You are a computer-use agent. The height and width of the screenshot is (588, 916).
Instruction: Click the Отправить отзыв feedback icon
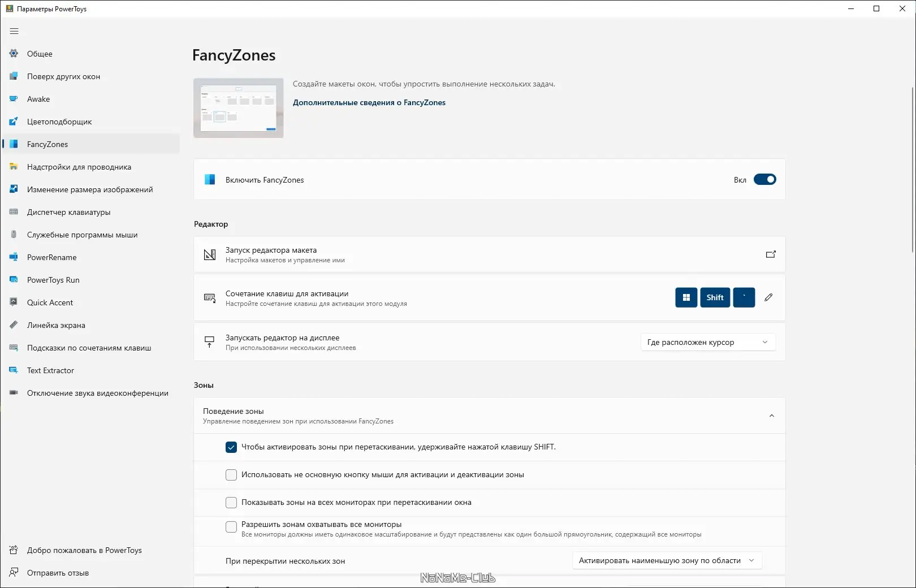14,573
